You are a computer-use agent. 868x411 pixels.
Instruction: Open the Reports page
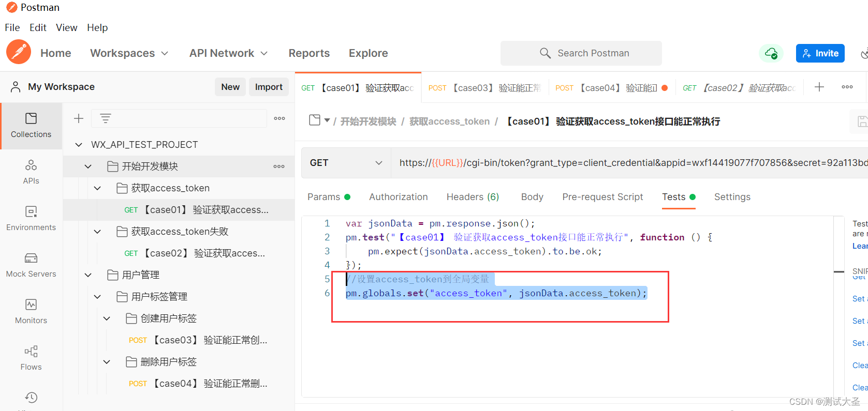coord(309,53)
